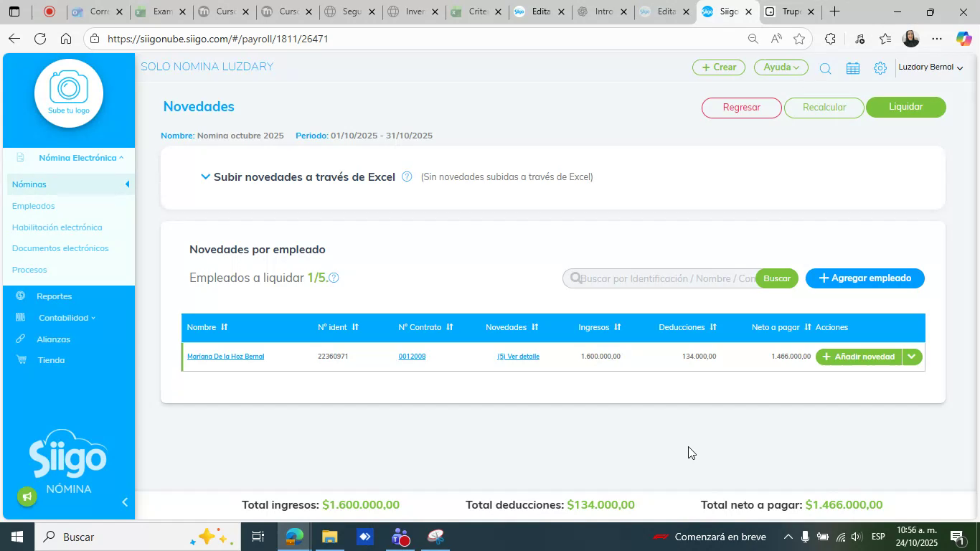This screenshot has width=980, height=551.
Task: Collapse the sidebar with the left arrow
Action: pyautogui.click(x=125, y=502)
